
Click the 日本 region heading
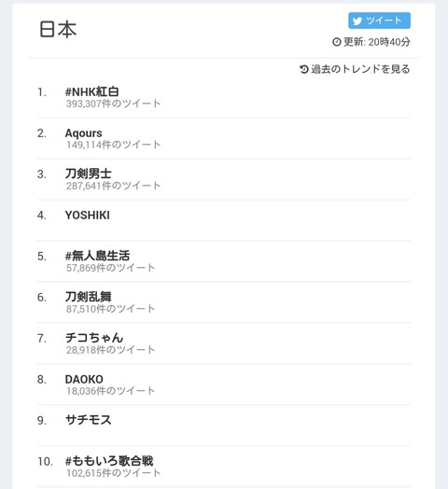(58, 30)
